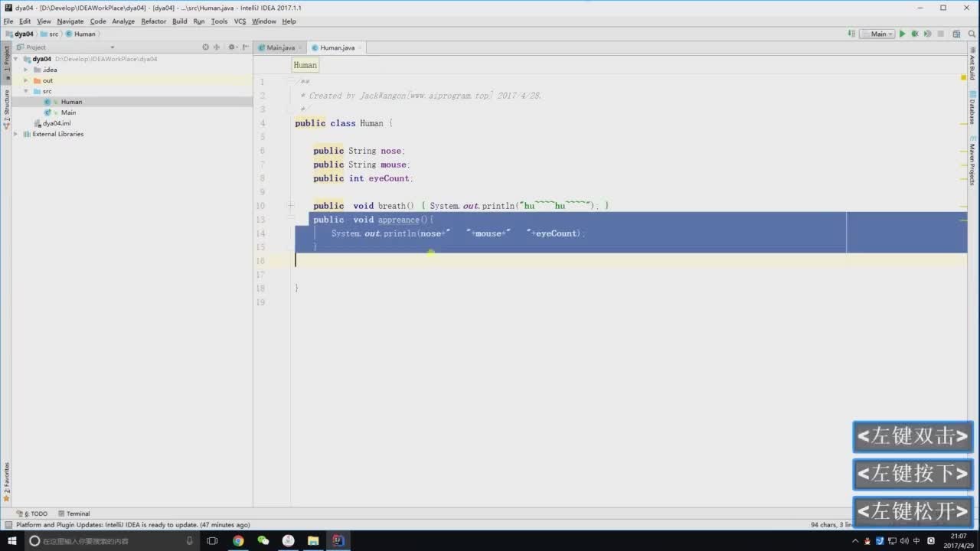Open the Refactor menu
Screen dimensions: 980x551
point(153,21)
